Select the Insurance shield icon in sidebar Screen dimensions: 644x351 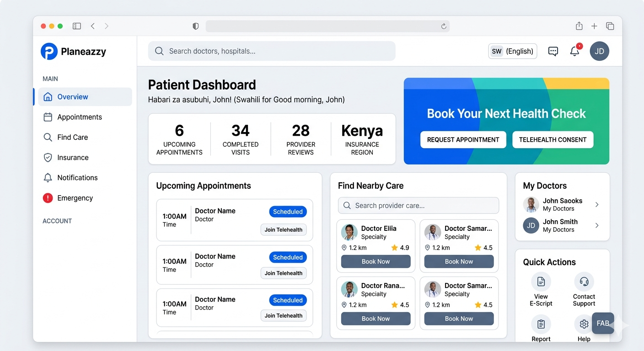[x=47, y=157]
